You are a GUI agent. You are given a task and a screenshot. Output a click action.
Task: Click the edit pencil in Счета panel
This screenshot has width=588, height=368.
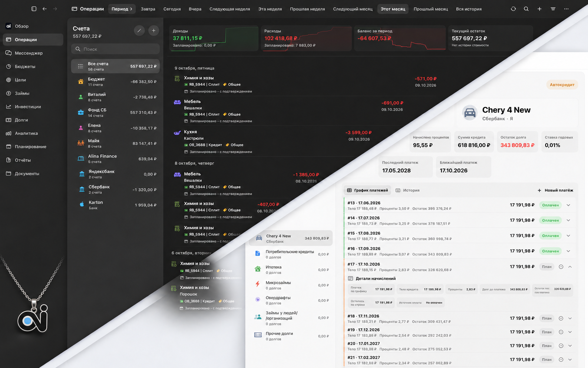pos(139,30)
